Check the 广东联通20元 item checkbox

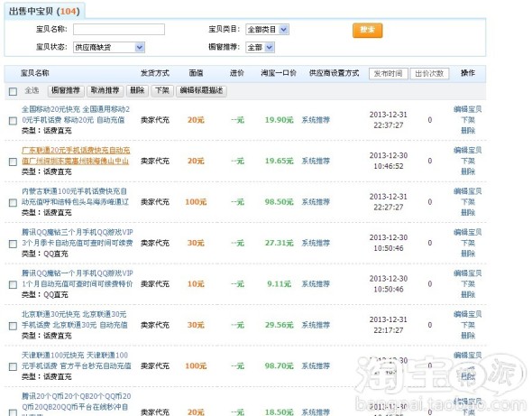(13, 162)
